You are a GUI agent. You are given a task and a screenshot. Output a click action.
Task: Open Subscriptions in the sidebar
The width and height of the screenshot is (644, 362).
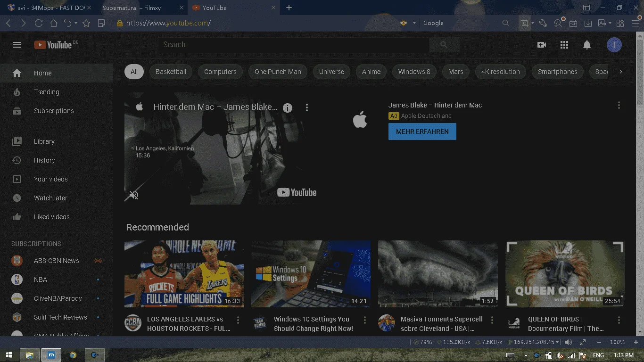[57, 111]
